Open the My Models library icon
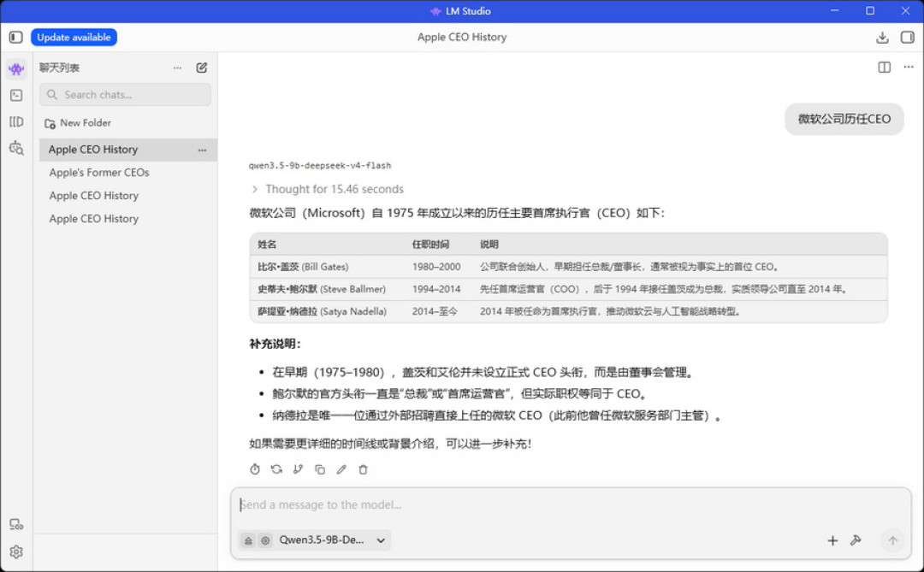This screenshot has width=924, height=572. [x=16, y=121]
